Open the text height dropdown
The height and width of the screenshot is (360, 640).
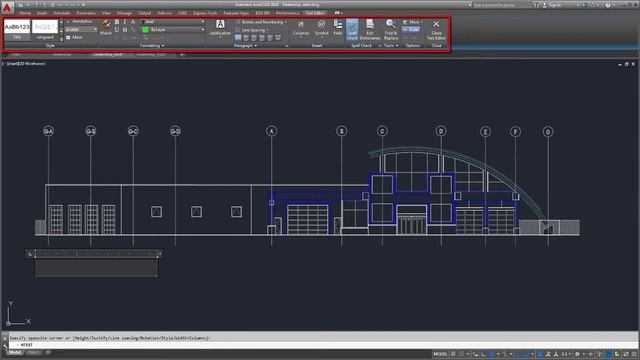click(x=95, y=29)
